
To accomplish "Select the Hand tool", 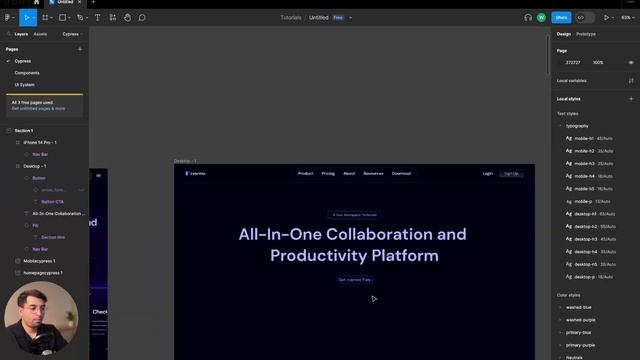I will click(x=127, y=18).
